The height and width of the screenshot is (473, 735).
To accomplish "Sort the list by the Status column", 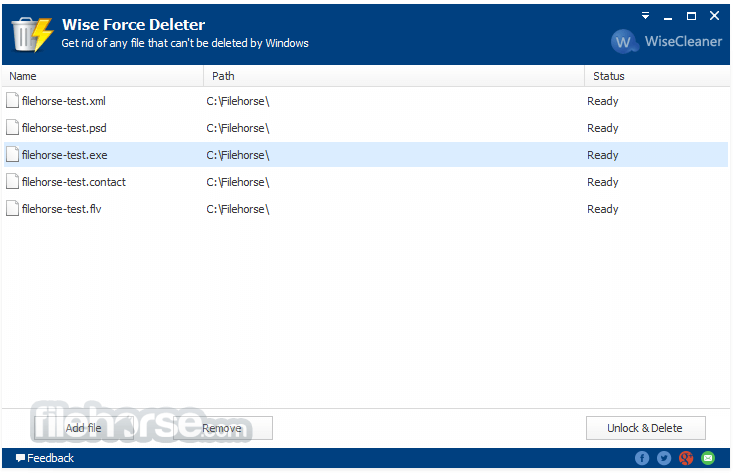I will [x=657, y=76].
